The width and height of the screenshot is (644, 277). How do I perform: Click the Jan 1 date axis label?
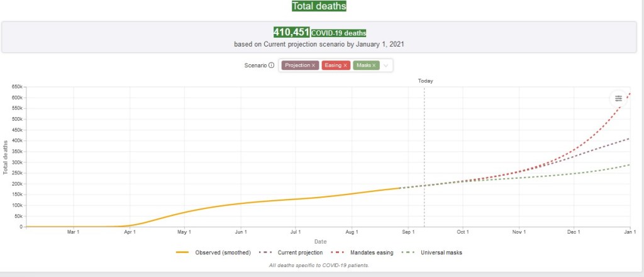pos(629,232)
